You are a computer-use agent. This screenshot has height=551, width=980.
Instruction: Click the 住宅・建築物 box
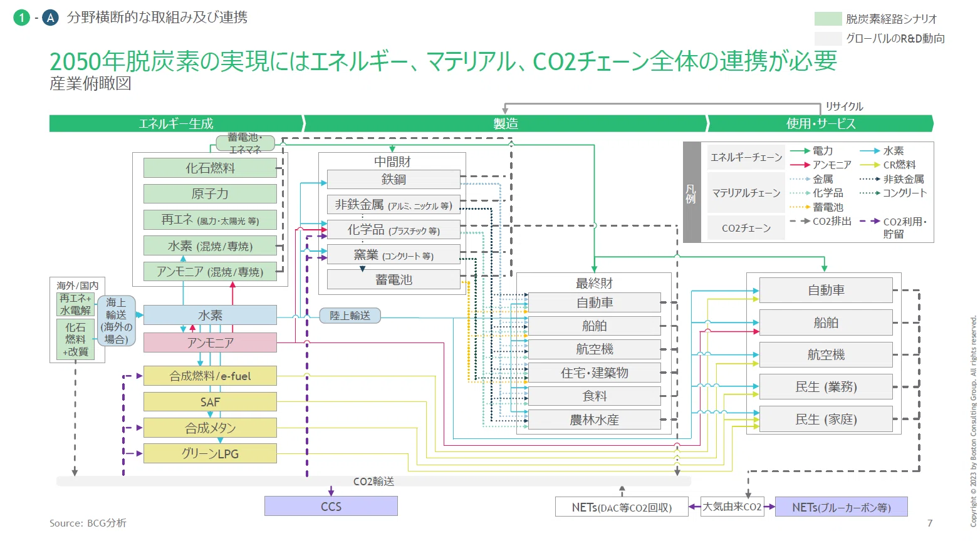595,373
